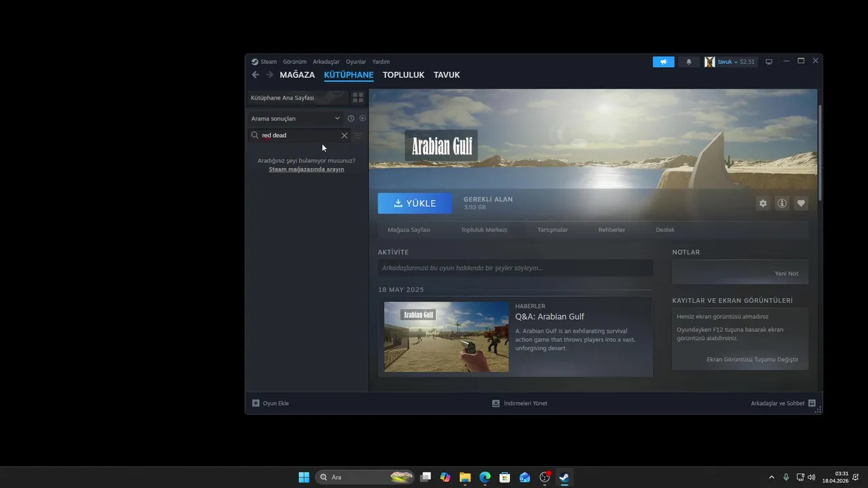The height and width of the screenshot is (488, 868).
Task: Open advanced search filter options icon
Action: (x=358, y=136)
